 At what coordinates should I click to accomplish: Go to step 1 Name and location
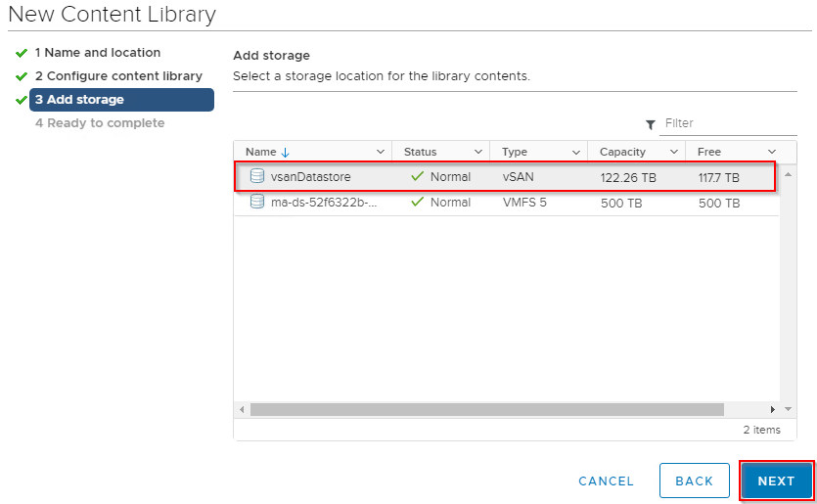[x=98, y=53]
